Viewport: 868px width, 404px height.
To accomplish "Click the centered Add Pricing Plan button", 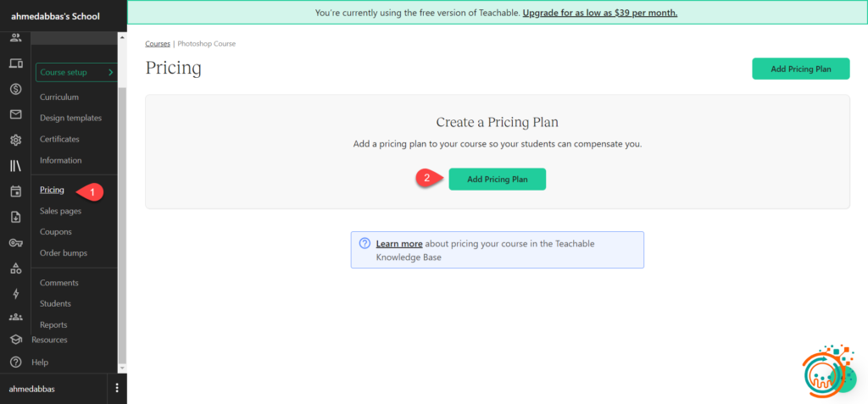I will 497,179.
